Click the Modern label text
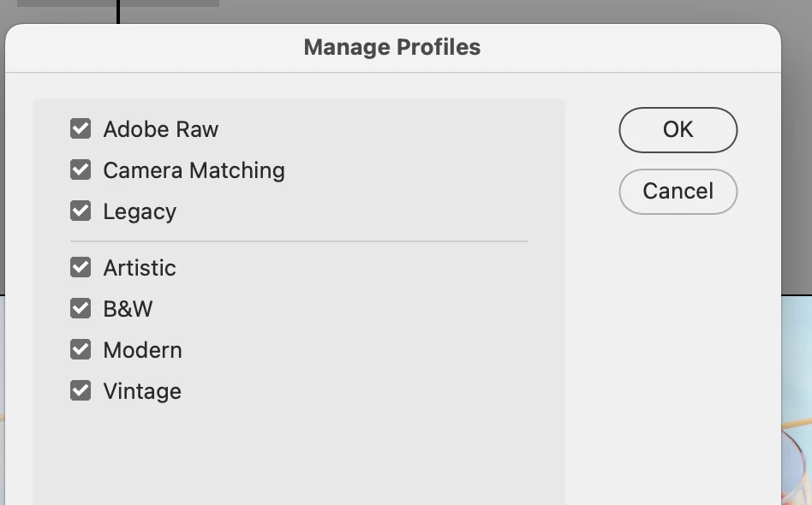Viewport: 812px width, 505px height. [142, 350]
